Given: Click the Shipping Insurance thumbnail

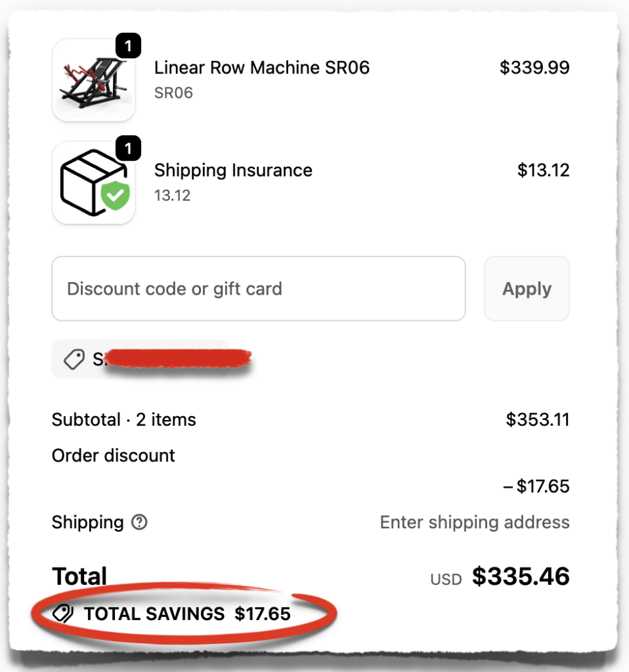Looking at the screenshot, I should [94, 182].
